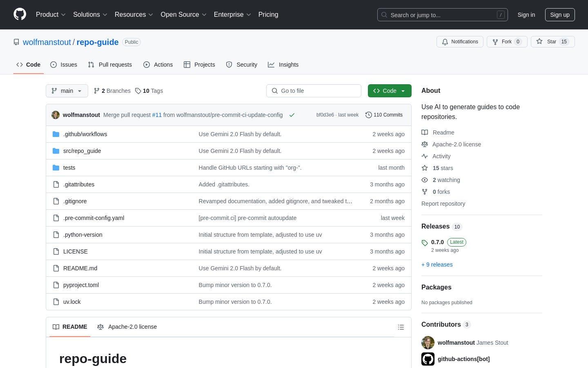Select the Code tab

click(x=29, y=65)
